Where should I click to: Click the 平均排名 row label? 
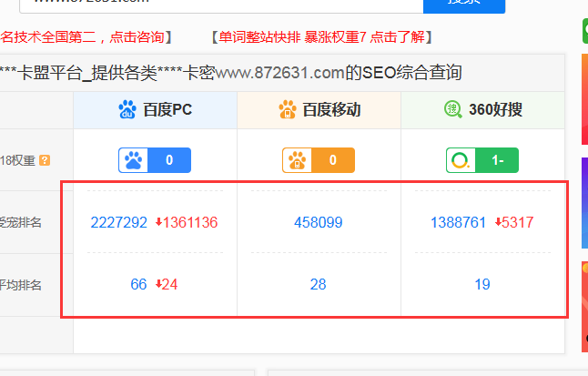tap(21, 285)
